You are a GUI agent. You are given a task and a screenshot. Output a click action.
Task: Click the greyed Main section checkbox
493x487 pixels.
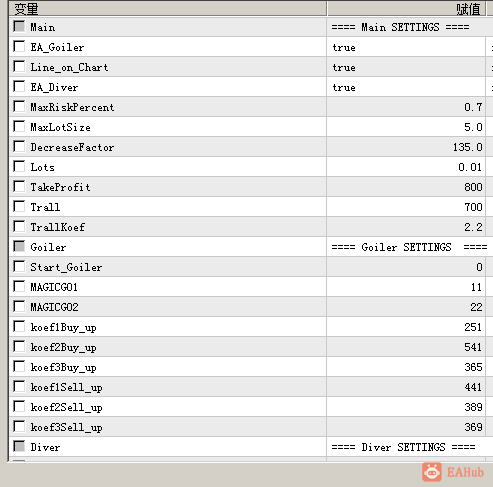(x=19, y=26)
